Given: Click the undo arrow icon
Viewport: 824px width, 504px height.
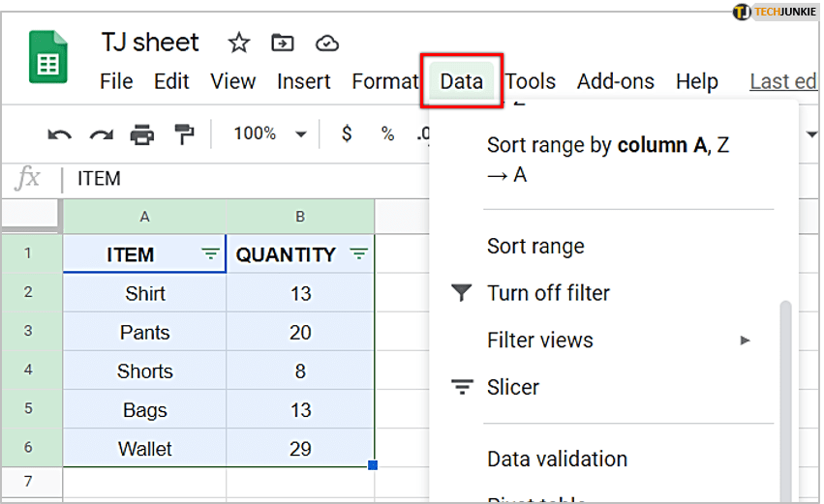Looking at the screenshot, I should [59, 134].
